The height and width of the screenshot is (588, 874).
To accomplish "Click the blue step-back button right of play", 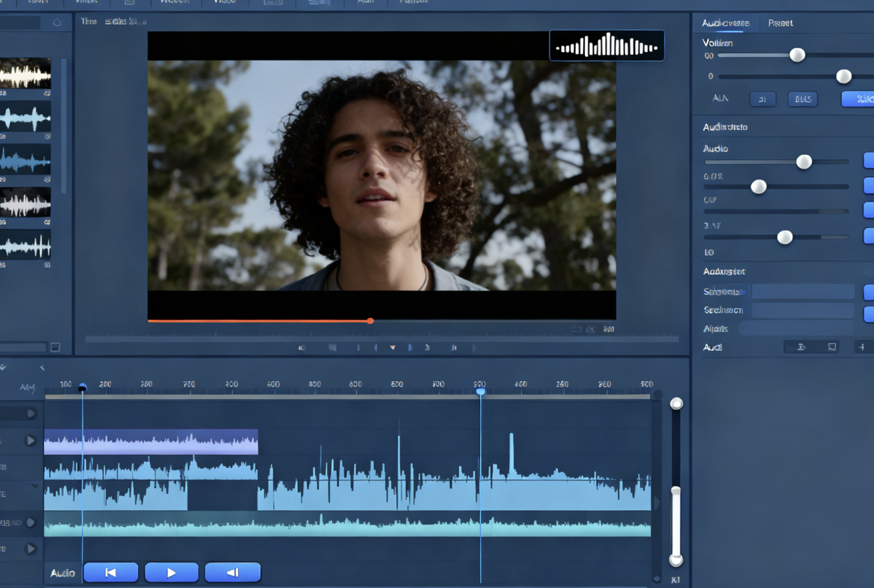I will pos(232,572).
